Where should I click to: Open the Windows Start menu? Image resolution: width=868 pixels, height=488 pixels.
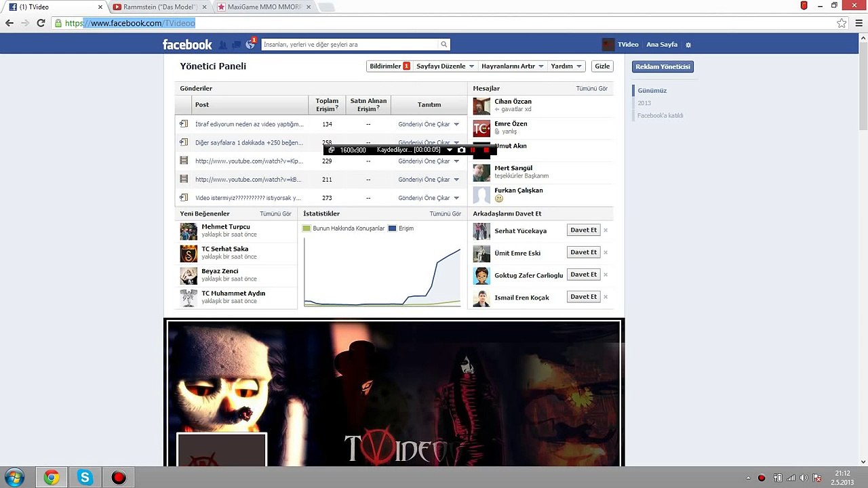click(14, 477)
